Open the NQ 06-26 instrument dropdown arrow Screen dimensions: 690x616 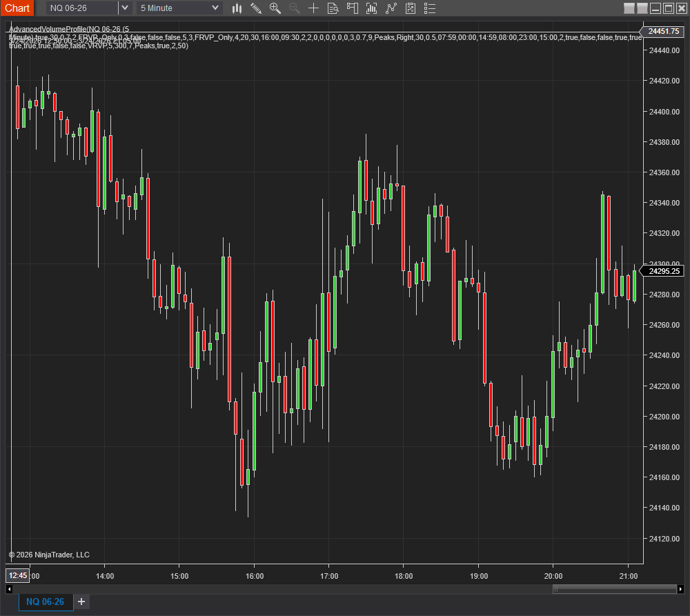(124, 8)
